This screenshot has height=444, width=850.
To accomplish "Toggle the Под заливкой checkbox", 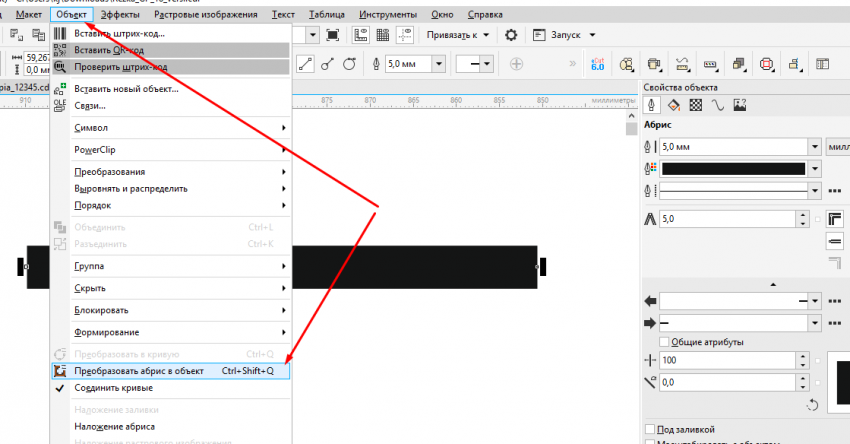I will (651, 427).
